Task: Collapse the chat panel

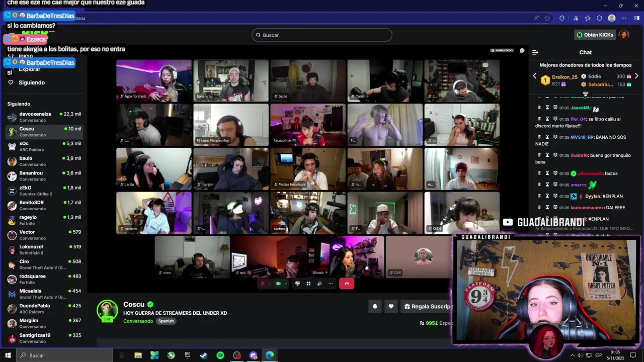Action: [535, 52]
